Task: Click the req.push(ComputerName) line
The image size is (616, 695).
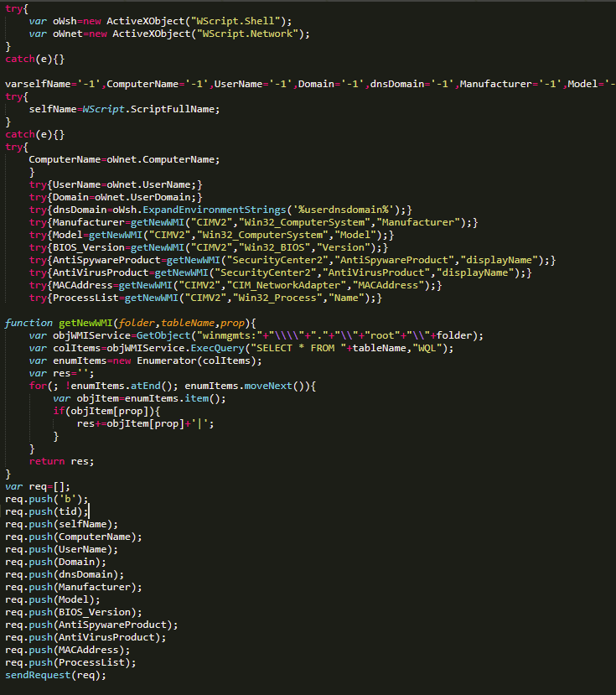Action: [x=74, y=537]
